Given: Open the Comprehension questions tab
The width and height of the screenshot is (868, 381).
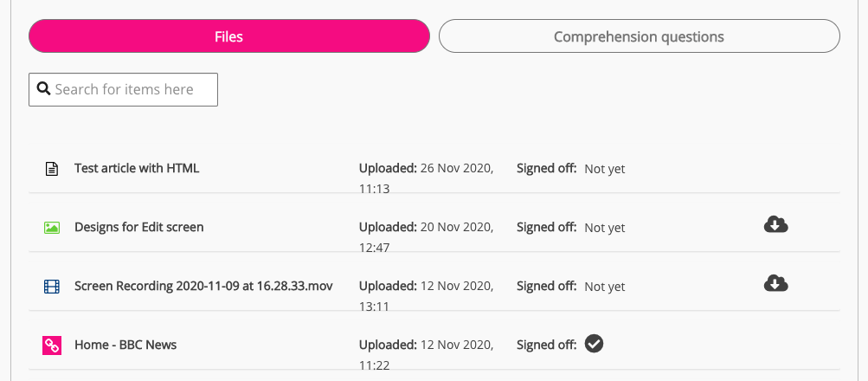Looking at the screenshot, I should (x=639, y=36).
